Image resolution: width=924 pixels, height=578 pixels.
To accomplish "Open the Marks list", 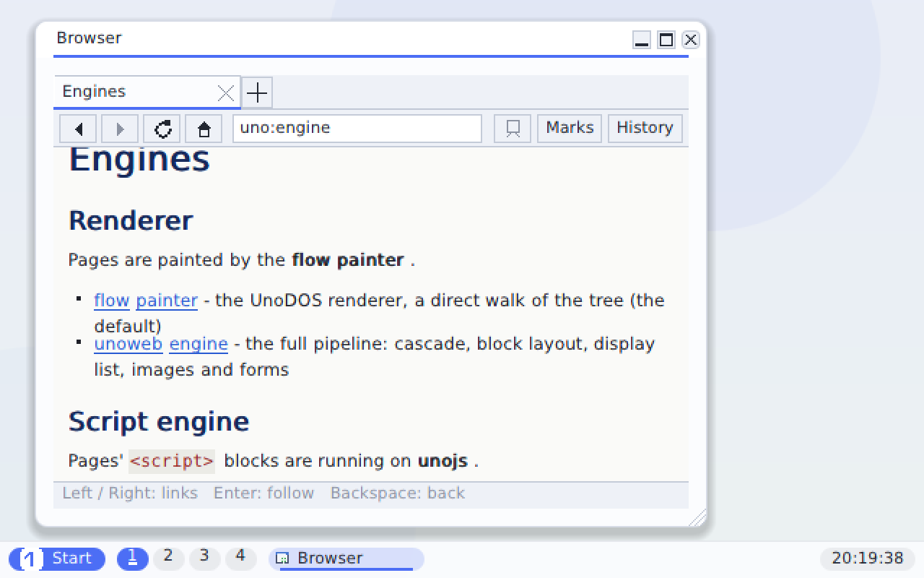I will tap(570, 129).
